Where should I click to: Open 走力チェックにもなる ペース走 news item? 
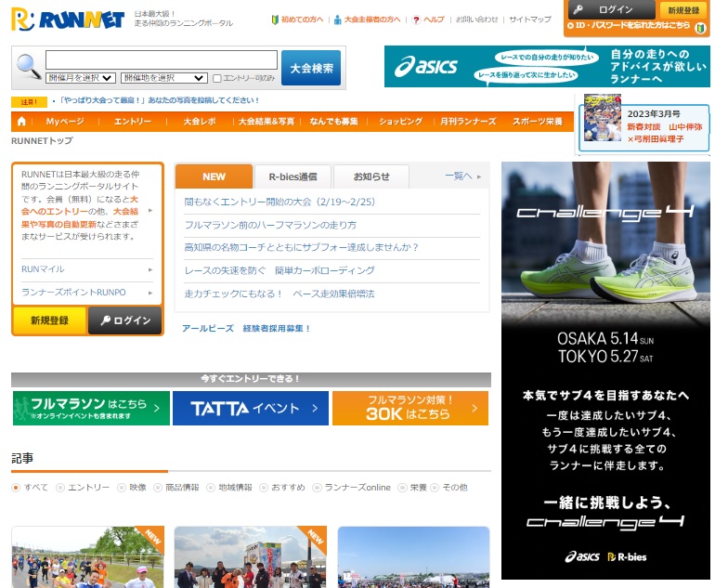pos(279,294)
